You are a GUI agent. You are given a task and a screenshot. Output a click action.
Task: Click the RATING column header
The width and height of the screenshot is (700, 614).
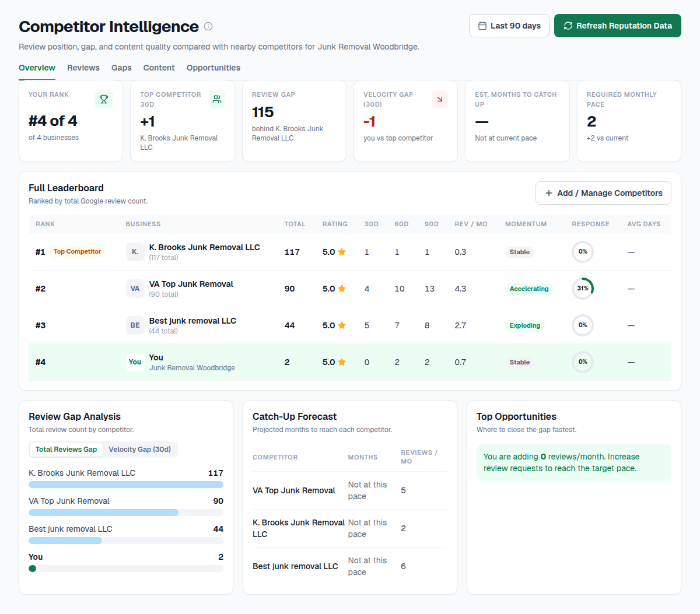335,224
